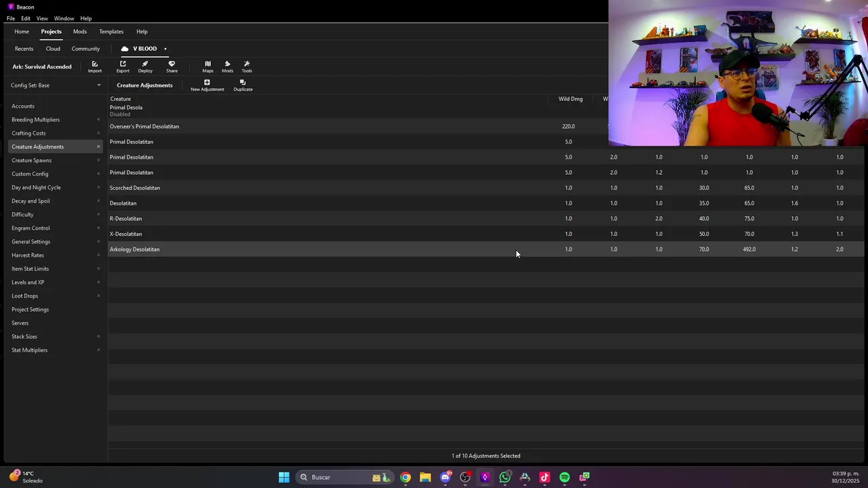Select Project Settings in the sidebar
This screenshot has width=868, height=488.
tap(56, 310)
